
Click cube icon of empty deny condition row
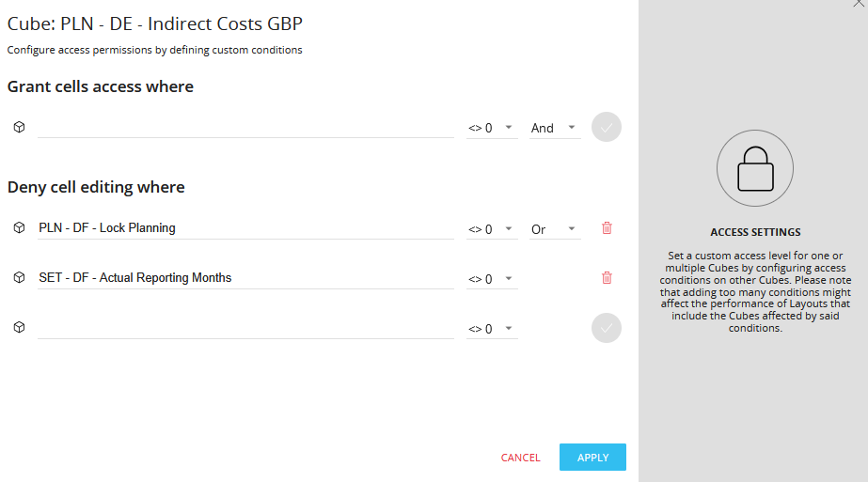coord(19,327)
